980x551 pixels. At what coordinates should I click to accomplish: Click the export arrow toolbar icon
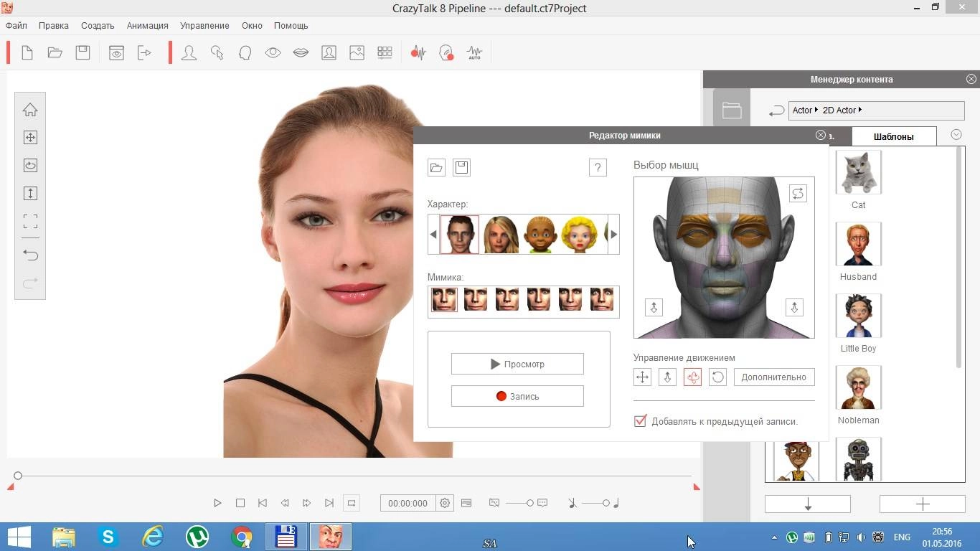pos(144,52)
